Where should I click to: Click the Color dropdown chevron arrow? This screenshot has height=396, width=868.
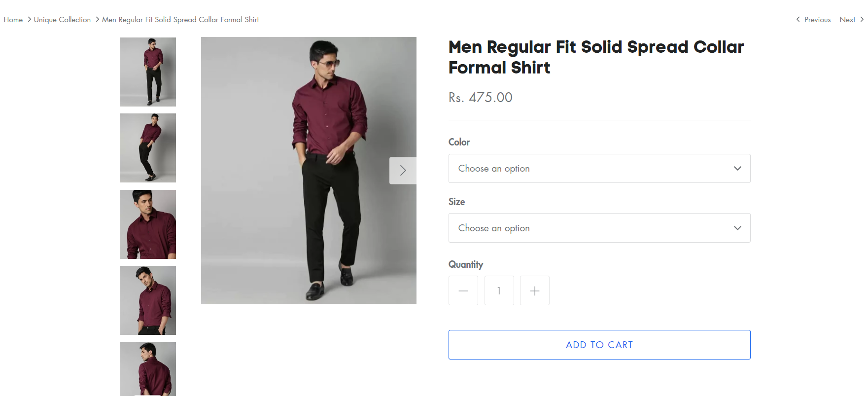737,169
